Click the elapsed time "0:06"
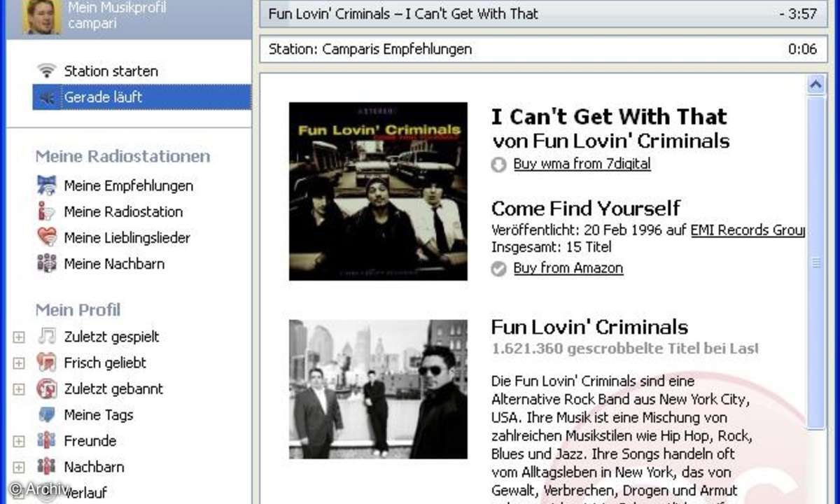Viewport: 840px width, 504px height. [x=802, y=49]
